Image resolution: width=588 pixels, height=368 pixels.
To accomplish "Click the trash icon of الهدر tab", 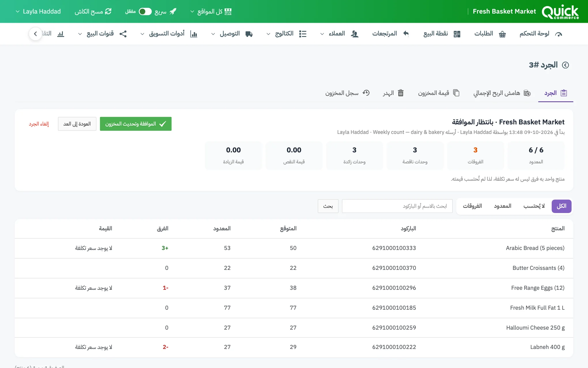I will click(401, 93).
